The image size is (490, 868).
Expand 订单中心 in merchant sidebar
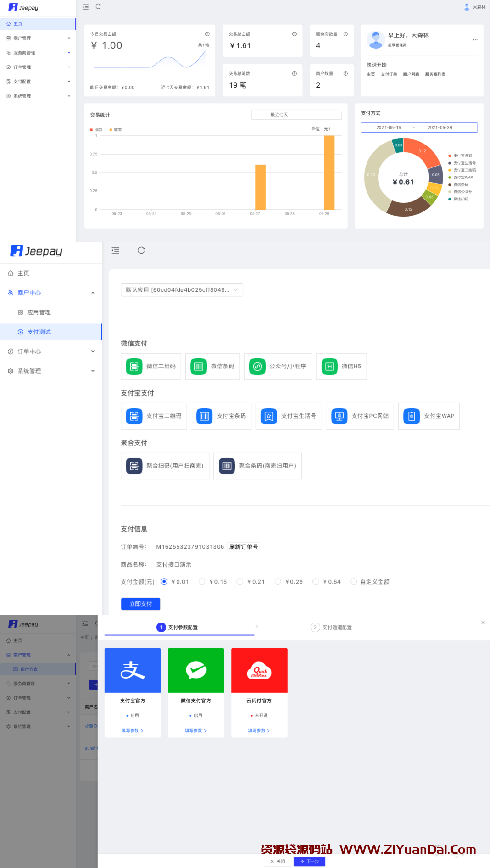click(x=51, y=352)
